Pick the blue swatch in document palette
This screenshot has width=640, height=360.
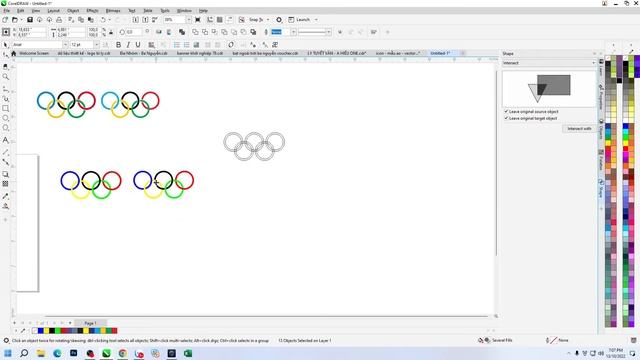click(40, 331)
